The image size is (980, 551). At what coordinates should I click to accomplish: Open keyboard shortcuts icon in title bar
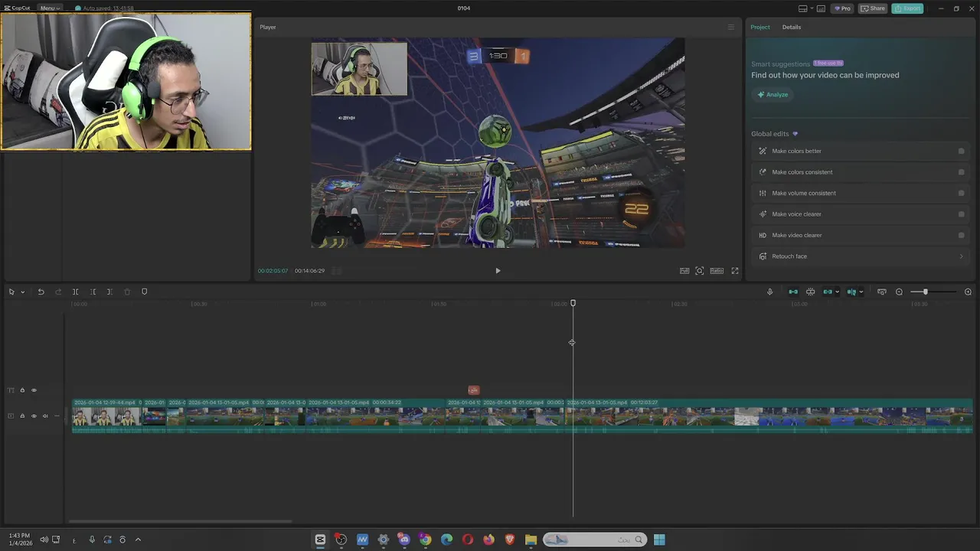[x=821, y=8]
